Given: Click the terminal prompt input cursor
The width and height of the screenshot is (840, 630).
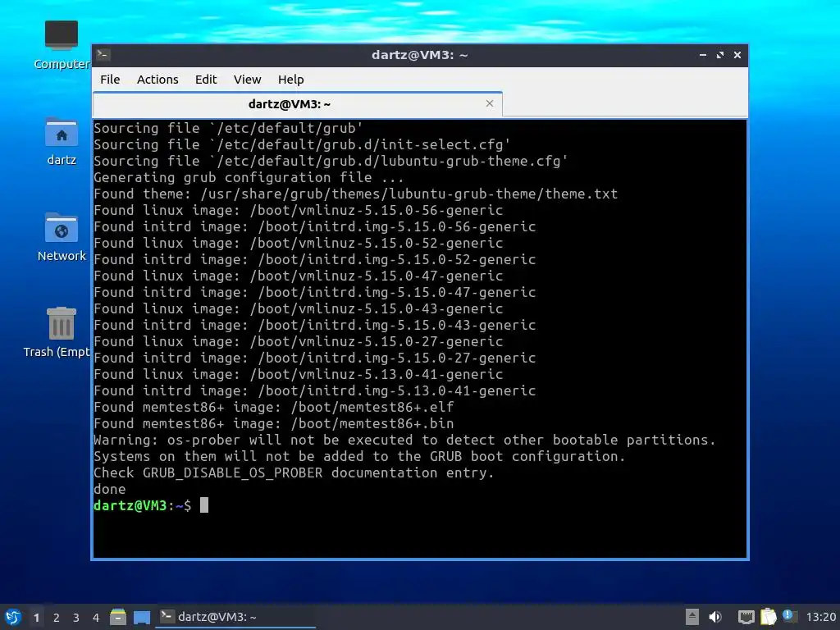Looking at the screenshot, I should [204, 505].
